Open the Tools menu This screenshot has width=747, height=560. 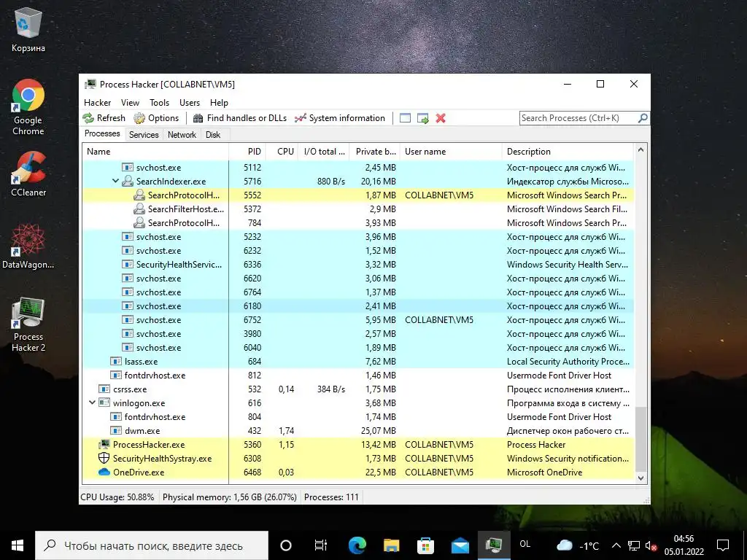[x=159, y=103]
